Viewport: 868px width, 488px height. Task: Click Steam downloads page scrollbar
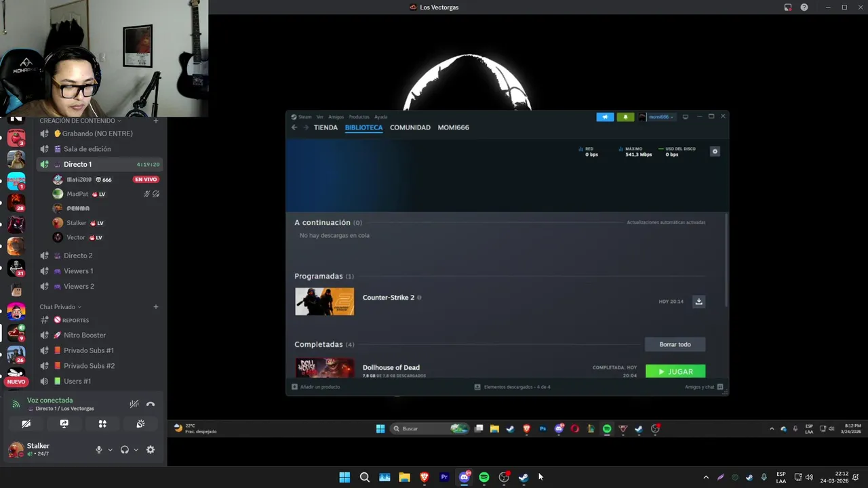pyautogui.click(x=726, y=259)
